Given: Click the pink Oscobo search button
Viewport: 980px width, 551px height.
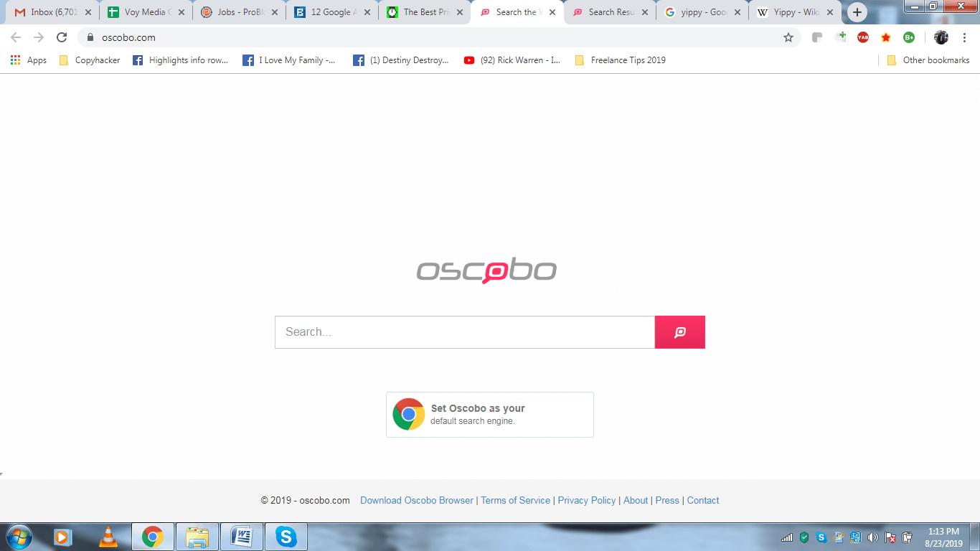Looking at the screenshot, I should point(680,332).
